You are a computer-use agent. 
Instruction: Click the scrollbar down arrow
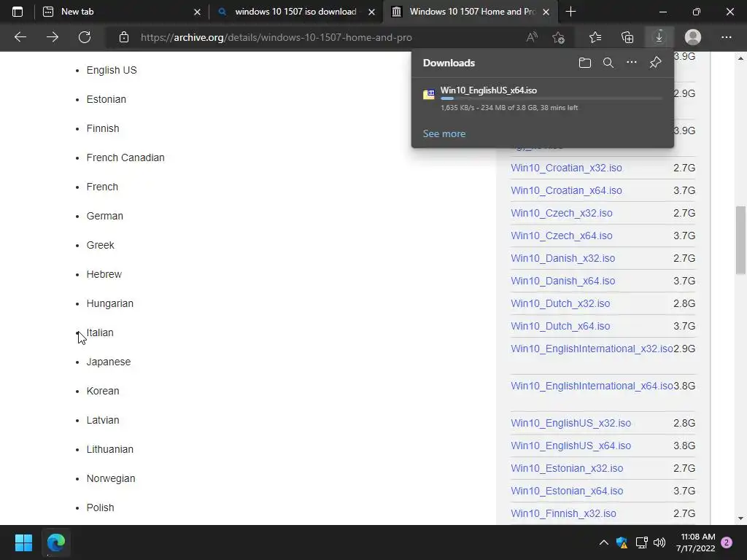[x=740, y=518]
